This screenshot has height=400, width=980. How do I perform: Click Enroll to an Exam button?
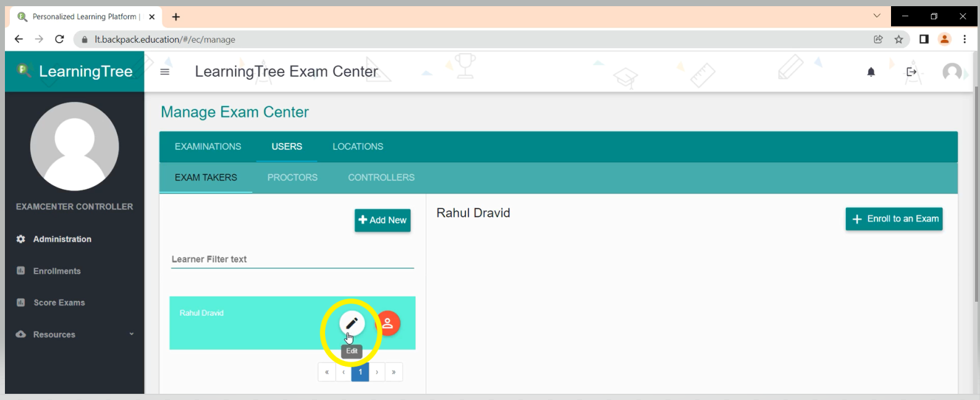pyautogui.click(x=893, y=219)
